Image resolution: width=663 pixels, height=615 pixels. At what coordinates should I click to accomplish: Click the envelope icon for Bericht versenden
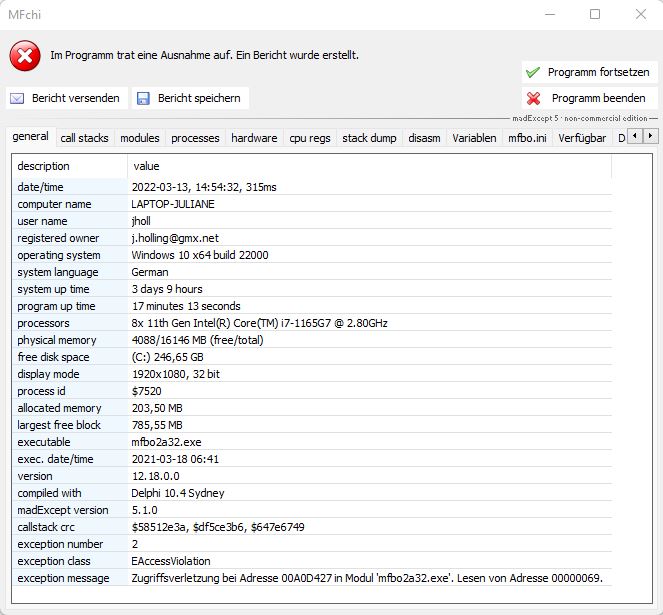(18, 98)
